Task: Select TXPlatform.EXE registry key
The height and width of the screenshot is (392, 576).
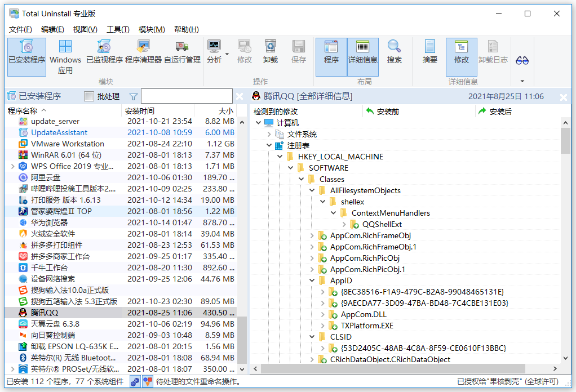Action: [367, 326]
